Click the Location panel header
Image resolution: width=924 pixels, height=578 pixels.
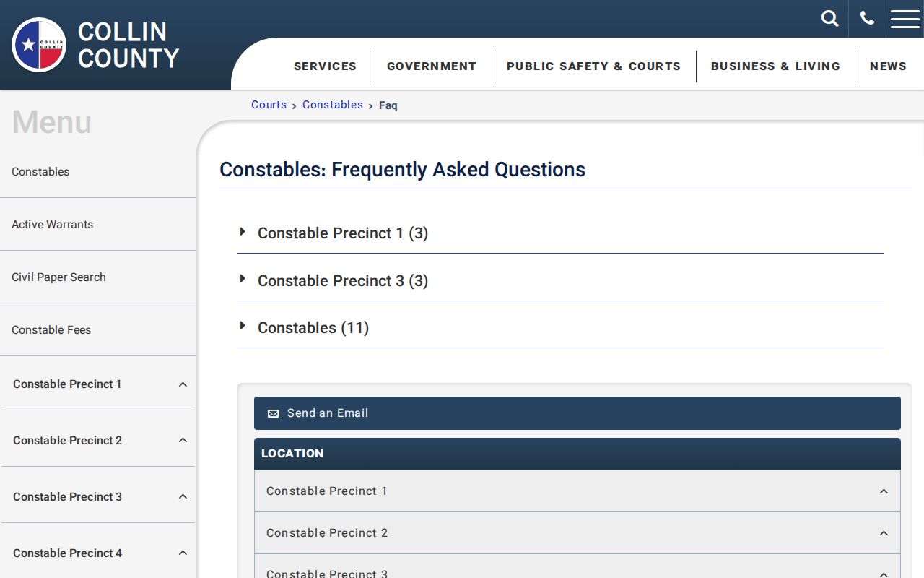point(577,454)
